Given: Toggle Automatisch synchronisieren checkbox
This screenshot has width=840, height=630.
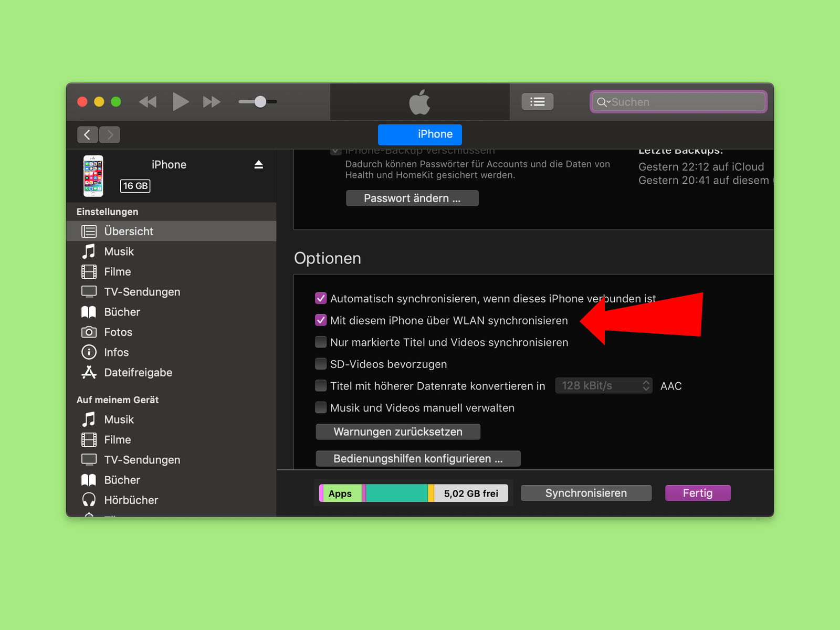Looking at the screenshot, I should [x=321, y=299].
